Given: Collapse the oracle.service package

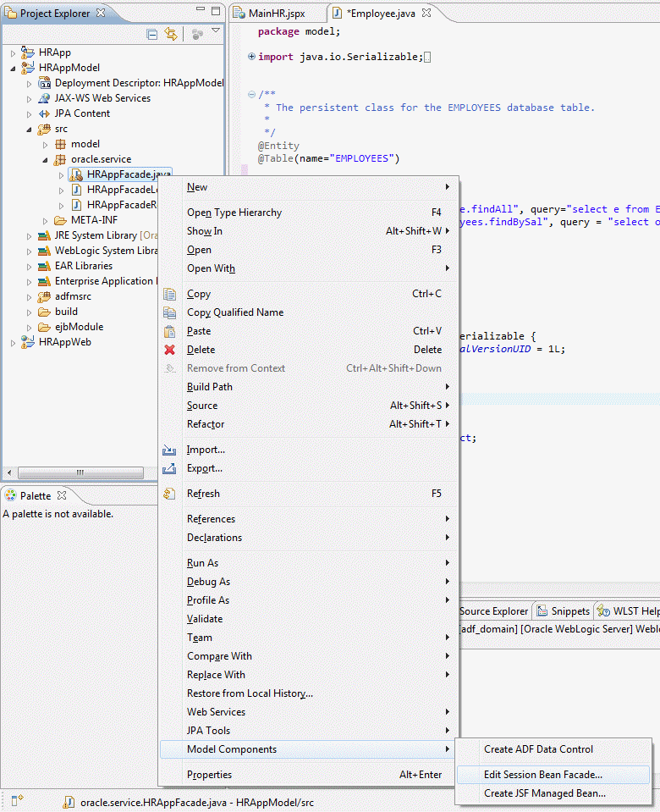Looking at the screenshot, I should click(45, 159).
